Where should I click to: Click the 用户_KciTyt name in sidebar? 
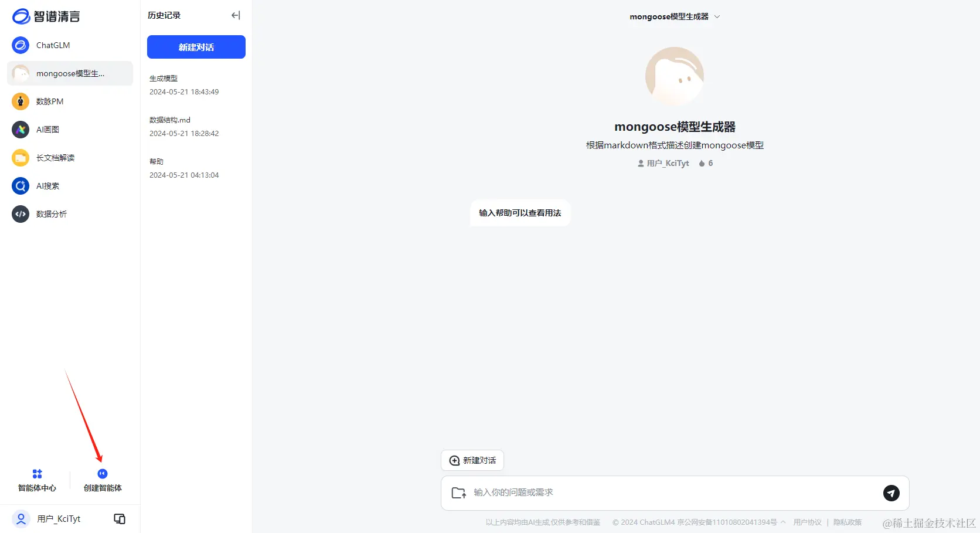(x=59, y=519)
